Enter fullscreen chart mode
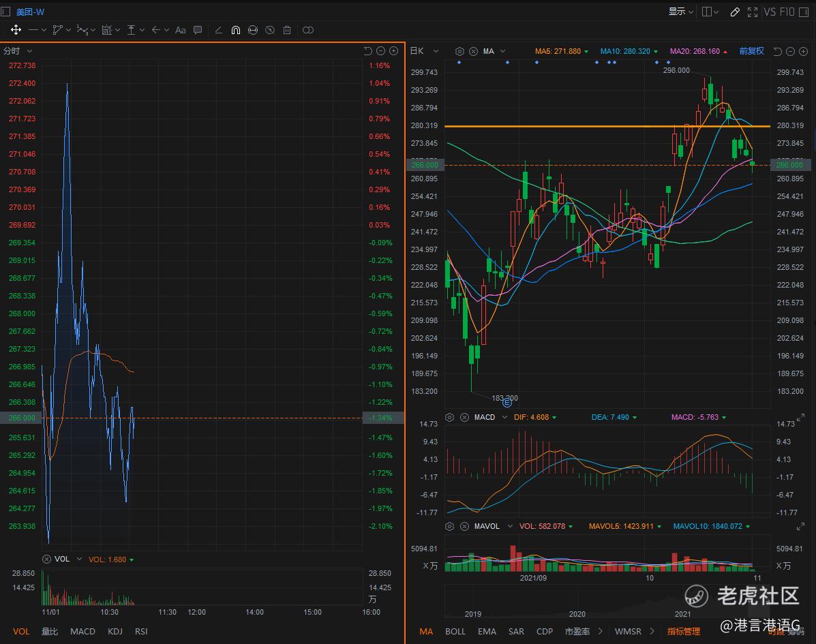The height and width of the screenshot is (644, 816). click(753, 12)
